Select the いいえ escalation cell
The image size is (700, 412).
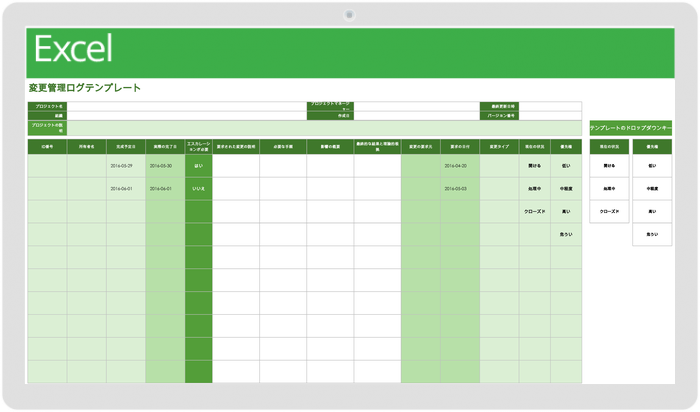point(199,189)
